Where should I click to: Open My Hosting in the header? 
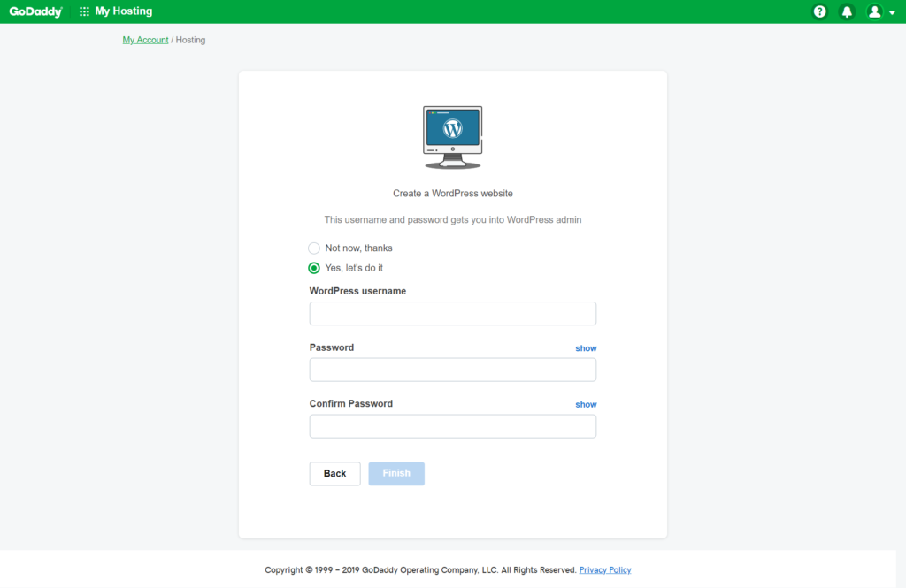pos(124,11)
